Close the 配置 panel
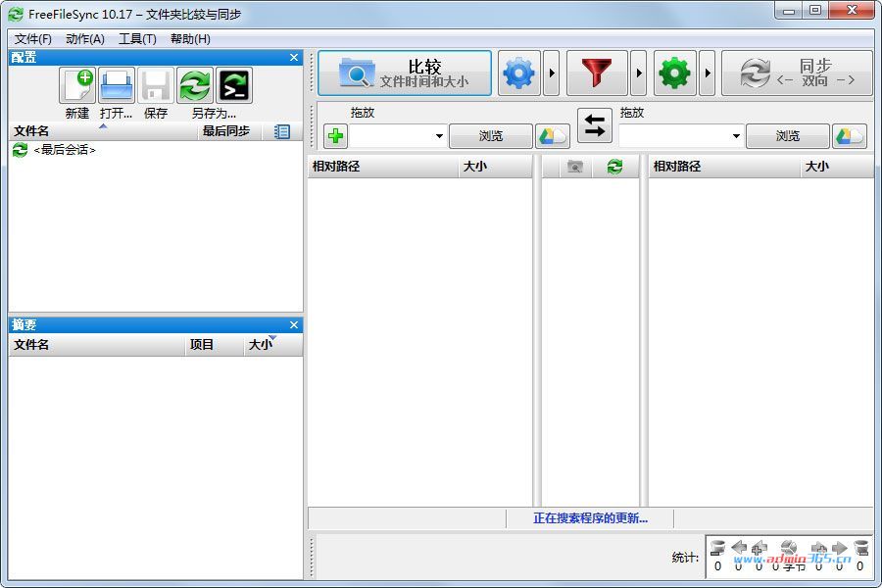 click(294, 58)
